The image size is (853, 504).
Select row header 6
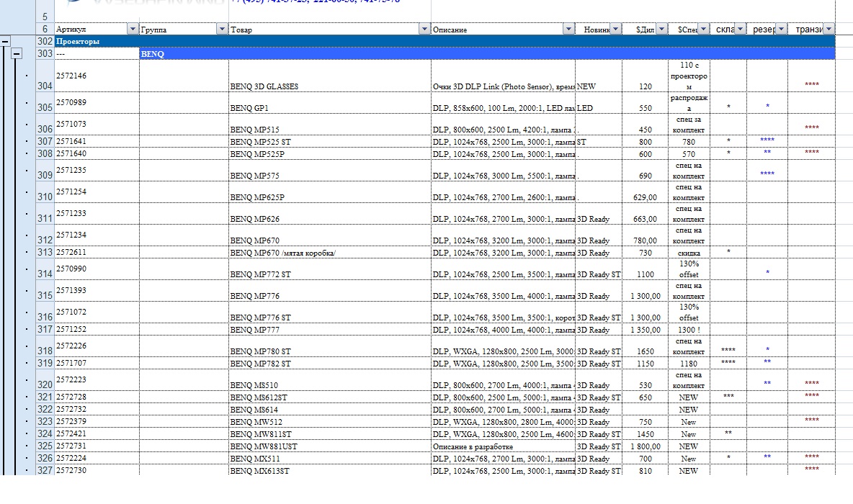coord(45,29)
